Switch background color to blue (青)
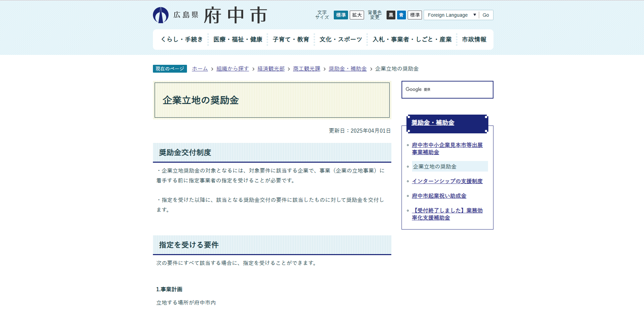This screenshot has width=644, height=309. point(402,15)
